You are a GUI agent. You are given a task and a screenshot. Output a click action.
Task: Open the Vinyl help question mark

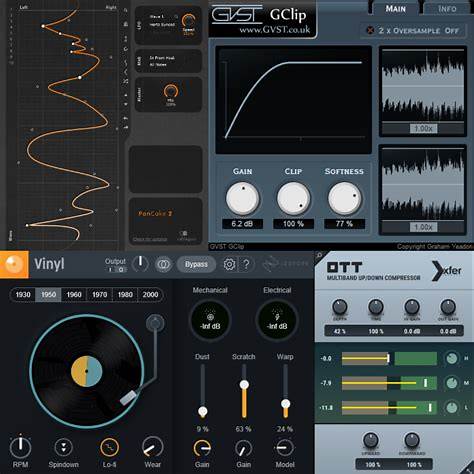pos(246,264)
